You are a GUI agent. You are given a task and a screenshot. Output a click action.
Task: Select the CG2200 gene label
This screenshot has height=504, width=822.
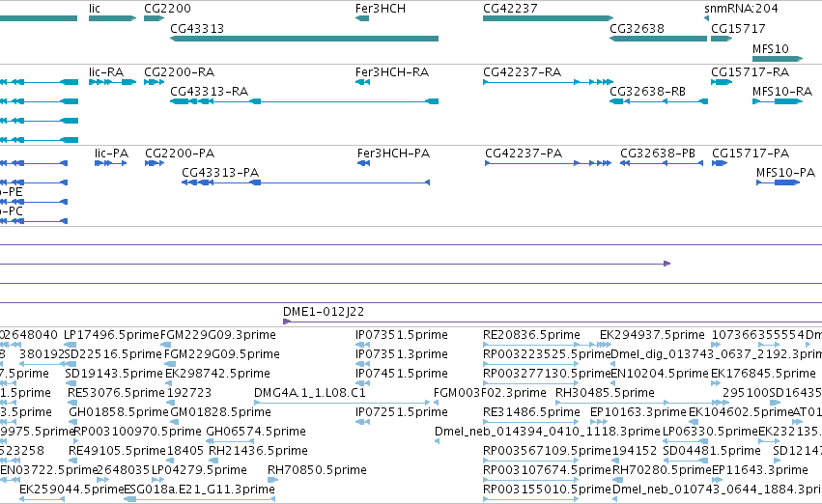point(168,9)
